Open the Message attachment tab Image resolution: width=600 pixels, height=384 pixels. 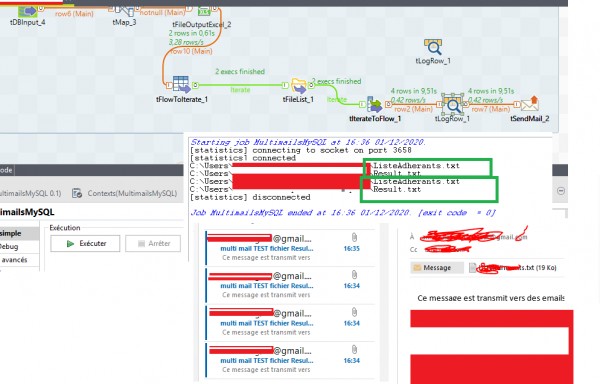point(437,268)
